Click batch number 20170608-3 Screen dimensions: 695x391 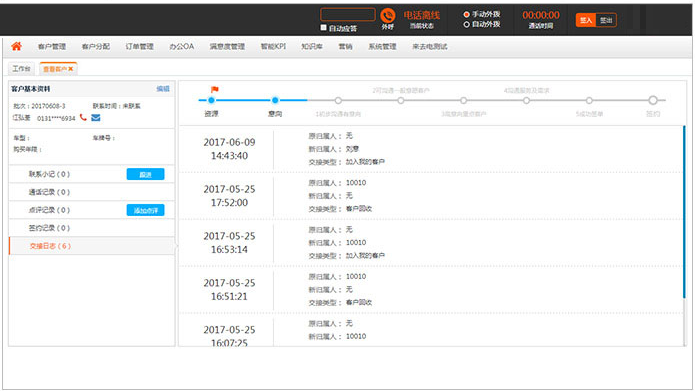click(48, 106)
